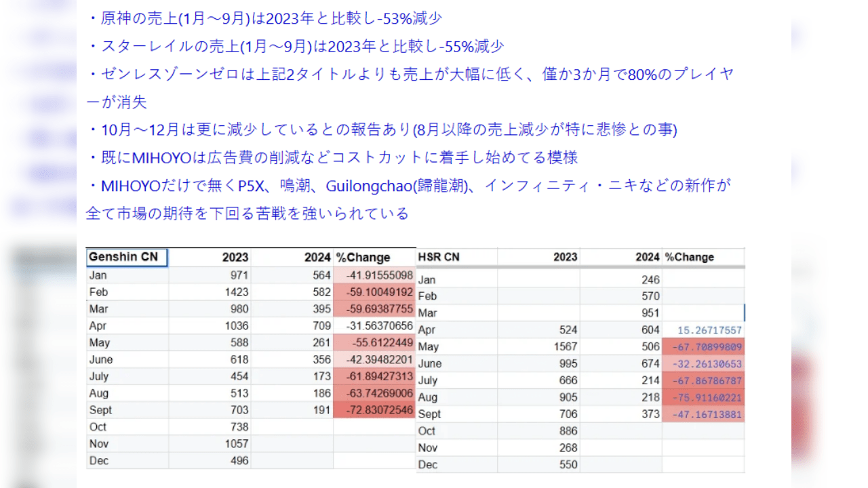Click the line 全て市場の期待を下回る苦戦
This screenshot has height=488, width=868.
248,213
